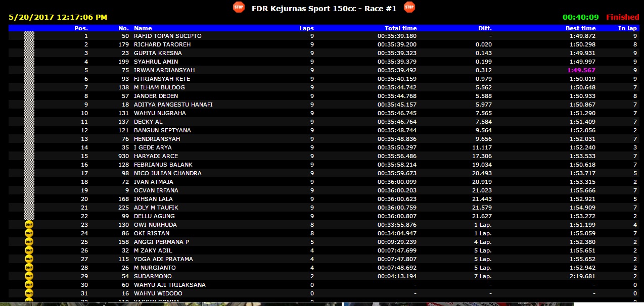Click the DNF badge for Anggi Permana P
The image size is (644, 306).
tap(29, 242)
